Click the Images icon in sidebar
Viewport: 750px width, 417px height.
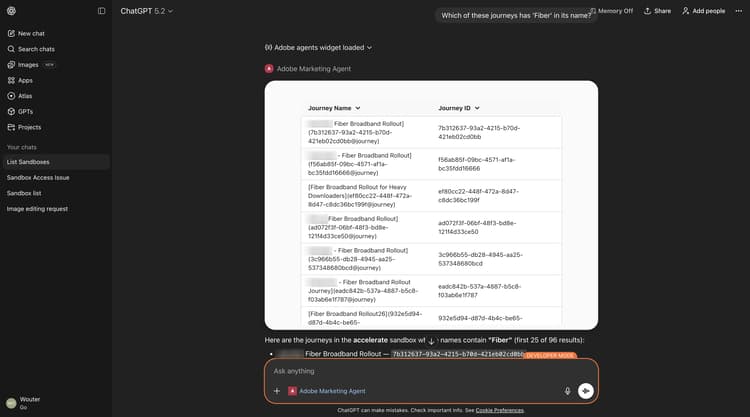pyautogui.click(x=11, y=65)
